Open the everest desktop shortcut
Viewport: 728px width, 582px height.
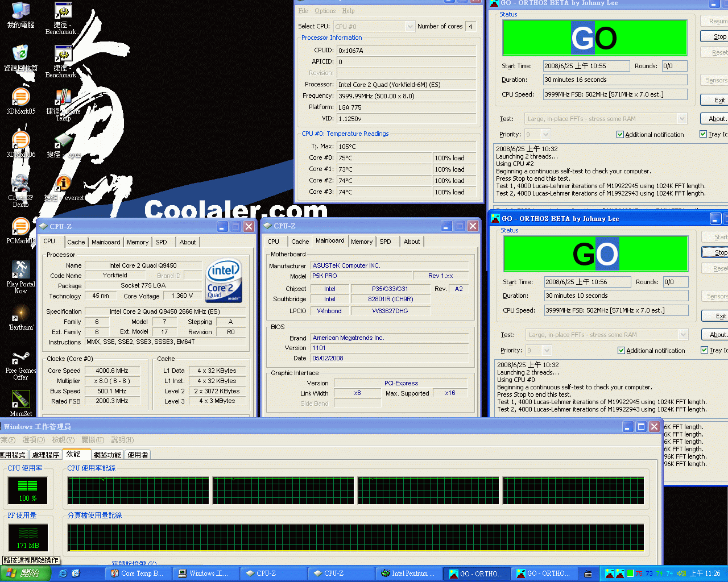coord(63,188)
